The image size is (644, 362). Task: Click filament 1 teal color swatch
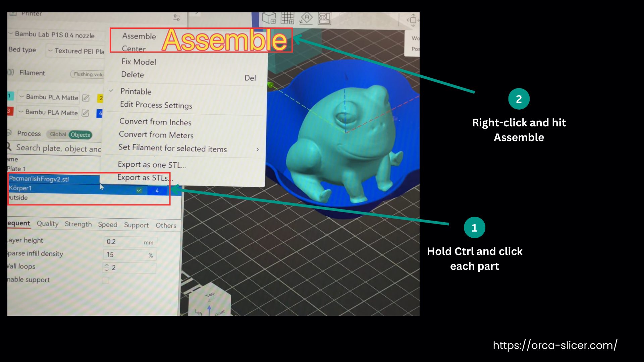(x=10, y=96)
